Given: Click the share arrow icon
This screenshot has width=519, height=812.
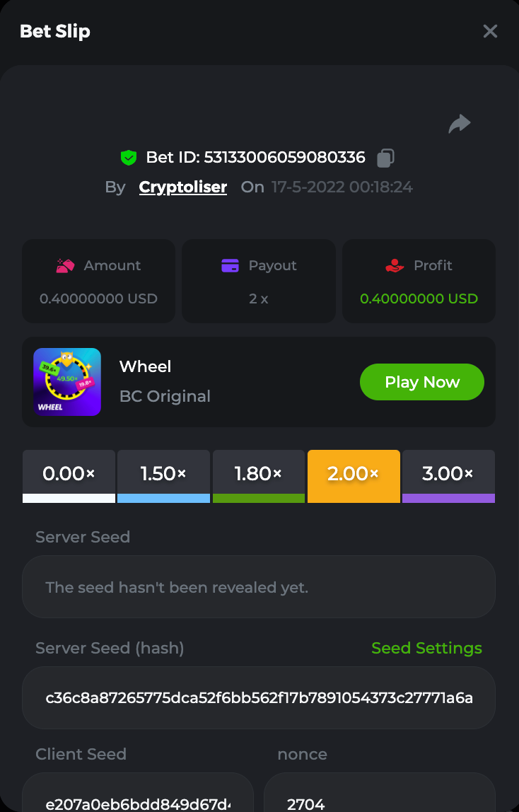Looking at the screenshot, I should 460,124.
